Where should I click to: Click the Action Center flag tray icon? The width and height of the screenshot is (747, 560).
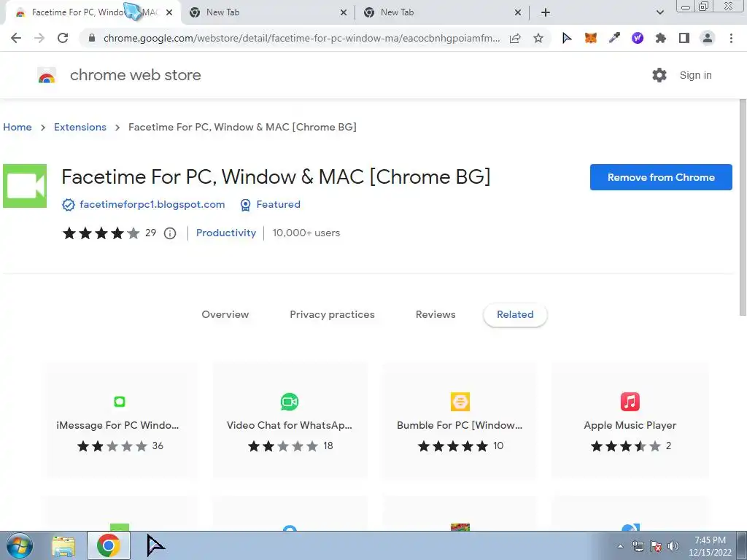tap(656, 546)
